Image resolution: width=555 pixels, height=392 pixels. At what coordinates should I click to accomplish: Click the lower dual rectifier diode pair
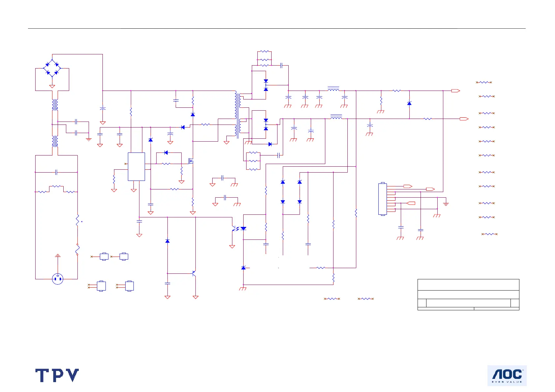coord(266,125)
